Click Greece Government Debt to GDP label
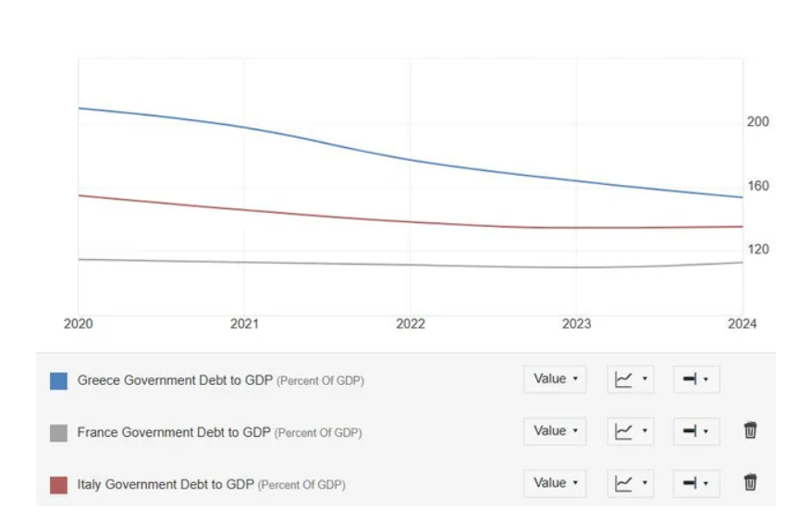Viewport: 812px width, 521px height. 175,380
